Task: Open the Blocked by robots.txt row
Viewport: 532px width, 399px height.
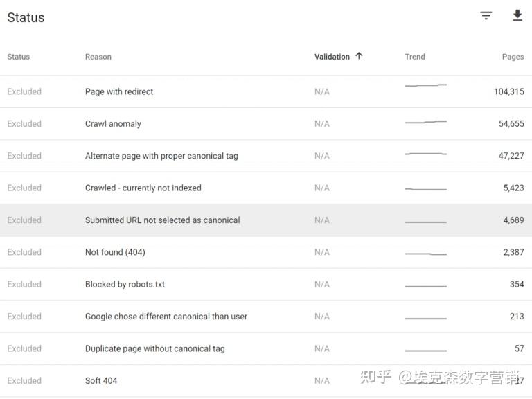Action: click(x=125, y=284)
